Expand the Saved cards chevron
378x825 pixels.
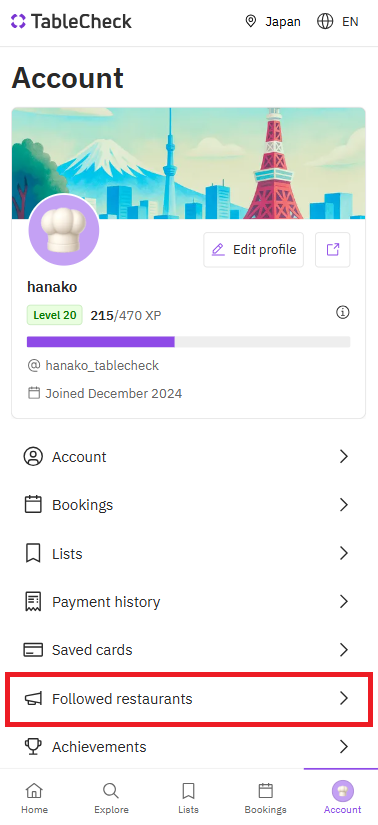(x=344, y=650)
